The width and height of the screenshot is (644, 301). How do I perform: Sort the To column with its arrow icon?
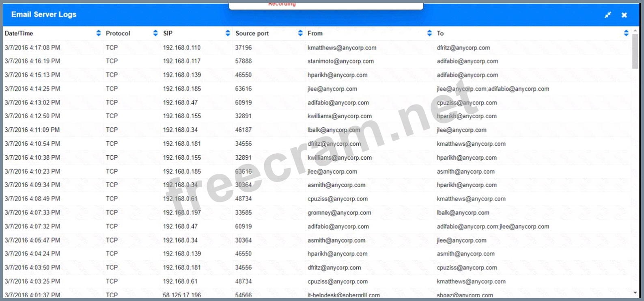(x=626, y=33)
